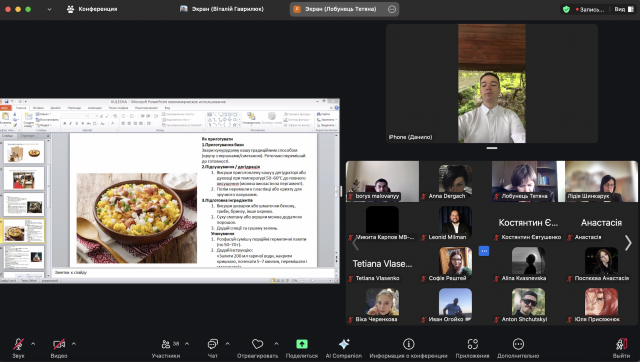
Task: Select Микита Карпов participant tile
Action: [x=382, y=222]
